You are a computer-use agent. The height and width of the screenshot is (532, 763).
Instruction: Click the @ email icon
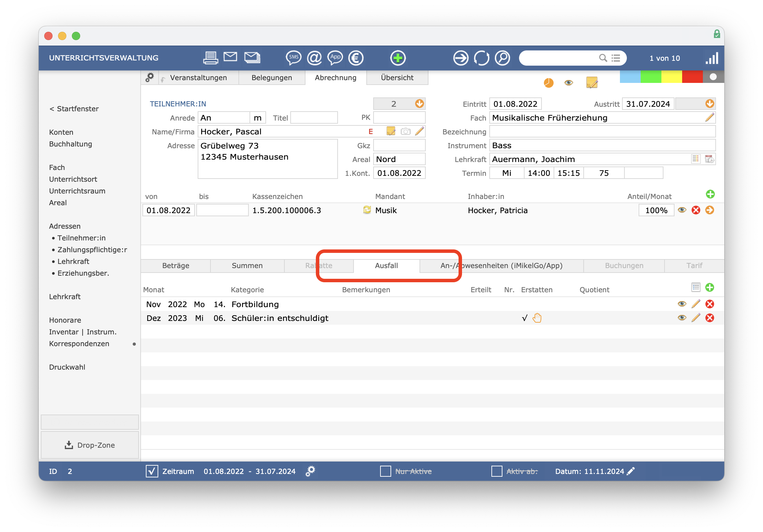(314, 58)
